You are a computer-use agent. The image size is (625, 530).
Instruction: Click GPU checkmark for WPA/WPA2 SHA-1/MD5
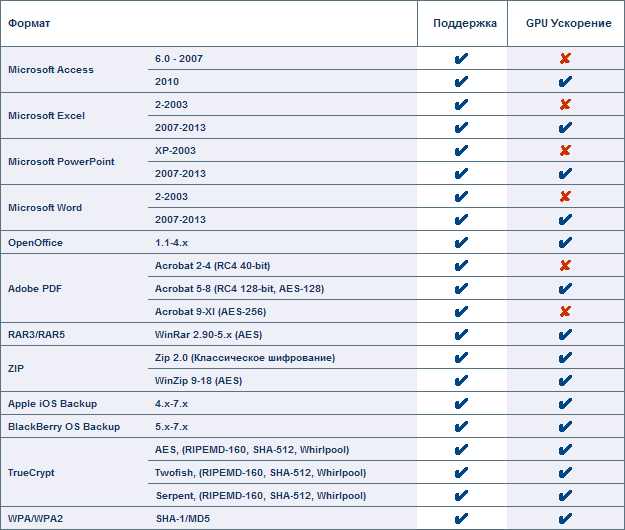565,519
